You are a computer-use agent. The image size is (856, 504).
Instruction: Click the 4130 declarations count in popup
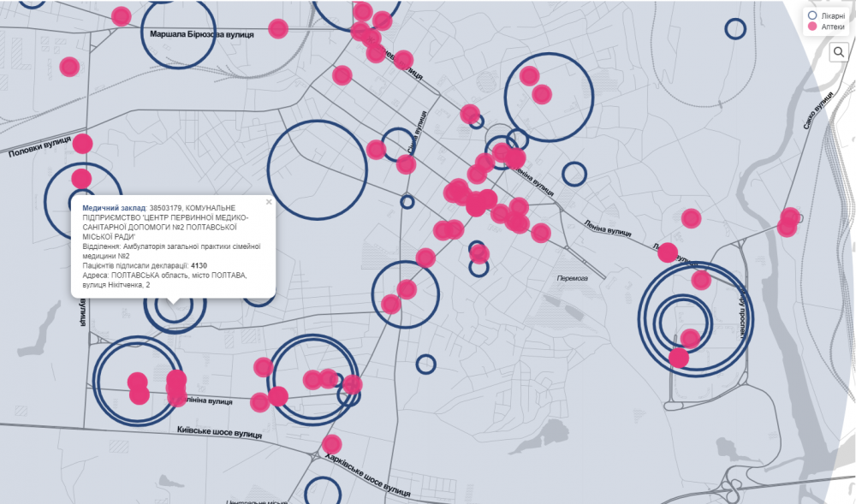pyautogui.click(x=199, y=265)
